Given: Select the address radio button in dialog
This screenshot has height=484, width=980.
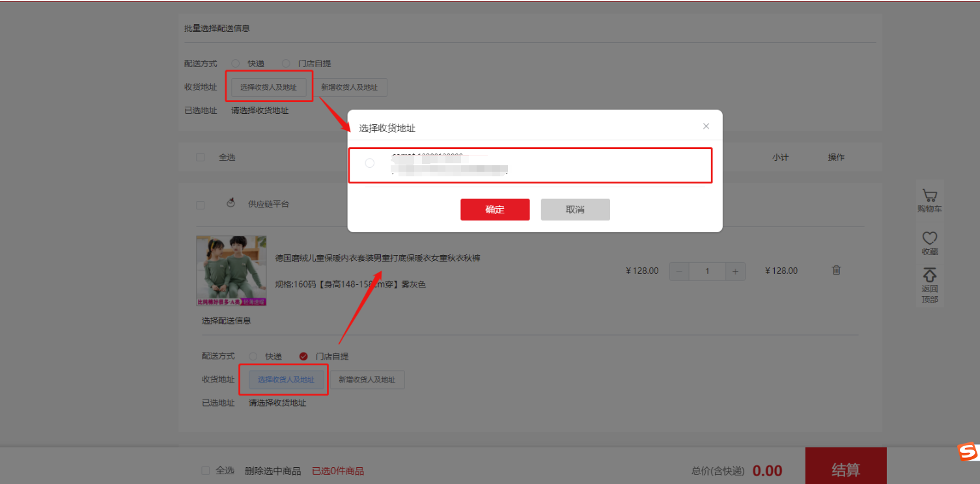Looking at the screenshot, I should (370, 163).
